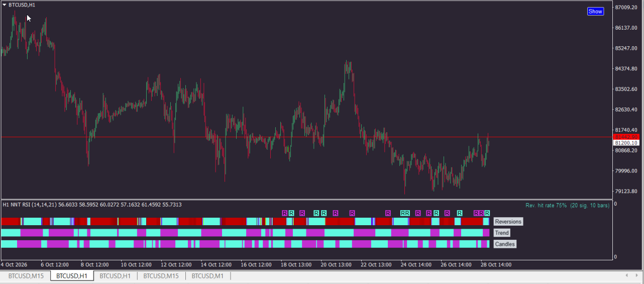Viewport: 644px width, 284px height.
Task: Click the 80868.20 price scale value
Action: (626, 150)
